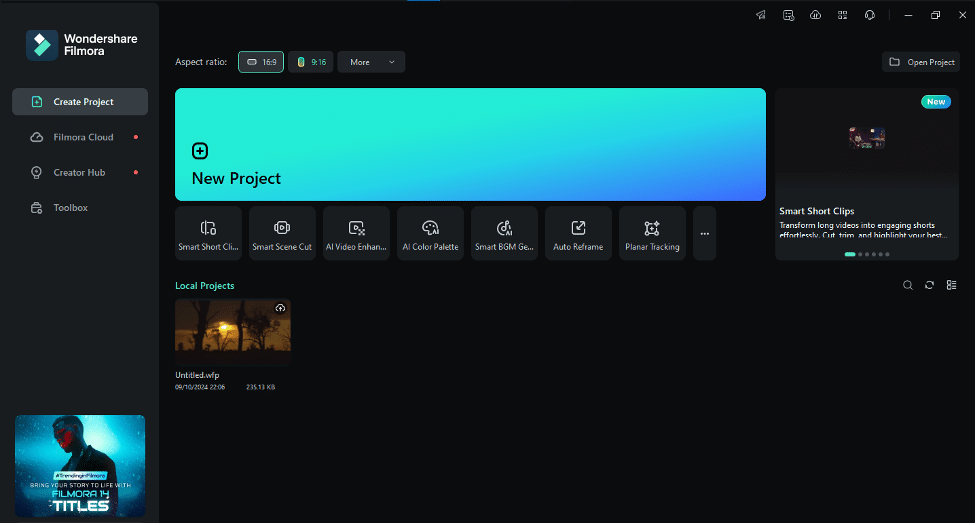Select the first carousel indicator dot
The width and height of the screenshot is (977, 525).
pos(850,254)
